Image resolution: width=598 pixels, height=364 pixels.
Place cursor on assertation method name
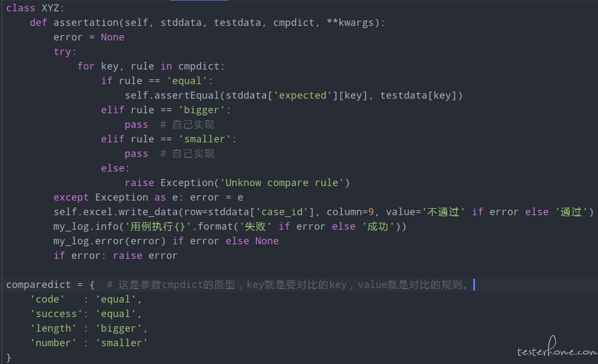(86, 23)
